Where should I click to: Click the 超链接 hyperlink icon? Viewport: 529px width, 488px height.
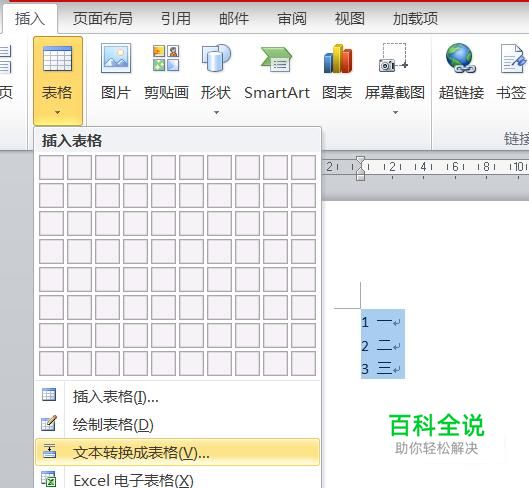point(461,58)
